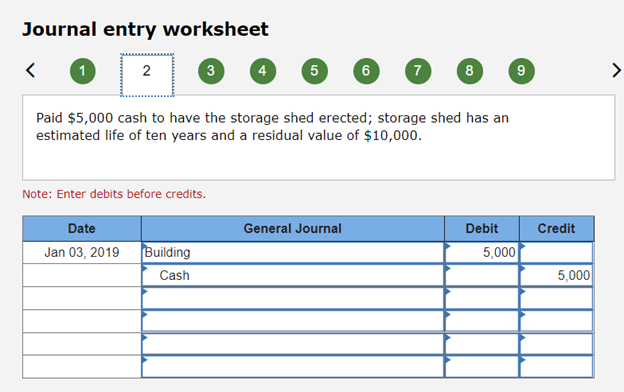Viewport: 624px width, 392px height.
Task: Open journal entry step 3
Action: pyautogui.click(x=211, y=71)
